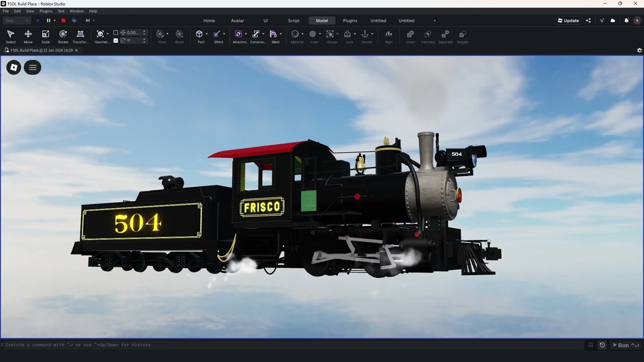This screenshot has height=362, width=644.
Task: Open the Help menu
Action: (x=93, y=11)
